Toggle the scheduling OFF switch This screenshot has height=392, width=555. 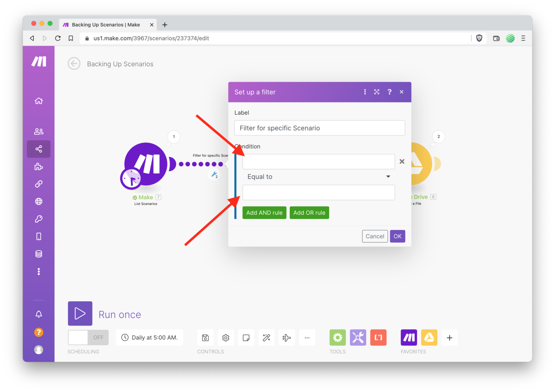pyautogui.click(x=88, y=338)
